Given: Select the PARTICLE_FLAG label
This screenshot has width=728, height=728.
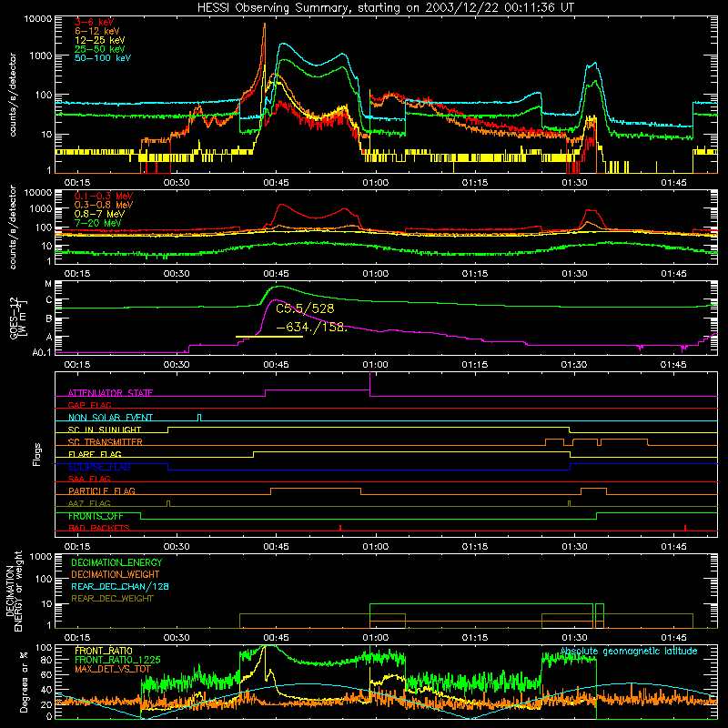Looking at the screenshot, I should [102, 490].
